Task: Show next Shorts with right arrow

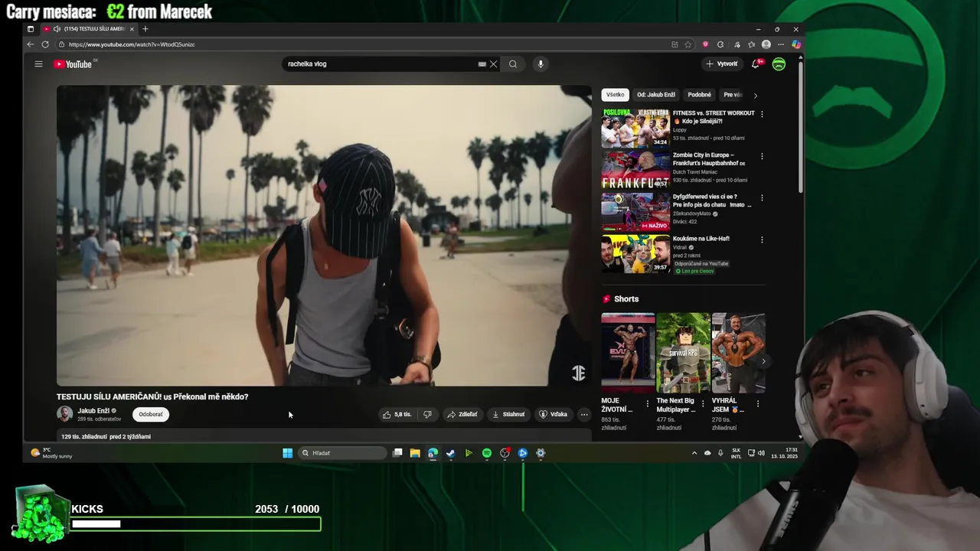Action: click(x=763, y=361)
